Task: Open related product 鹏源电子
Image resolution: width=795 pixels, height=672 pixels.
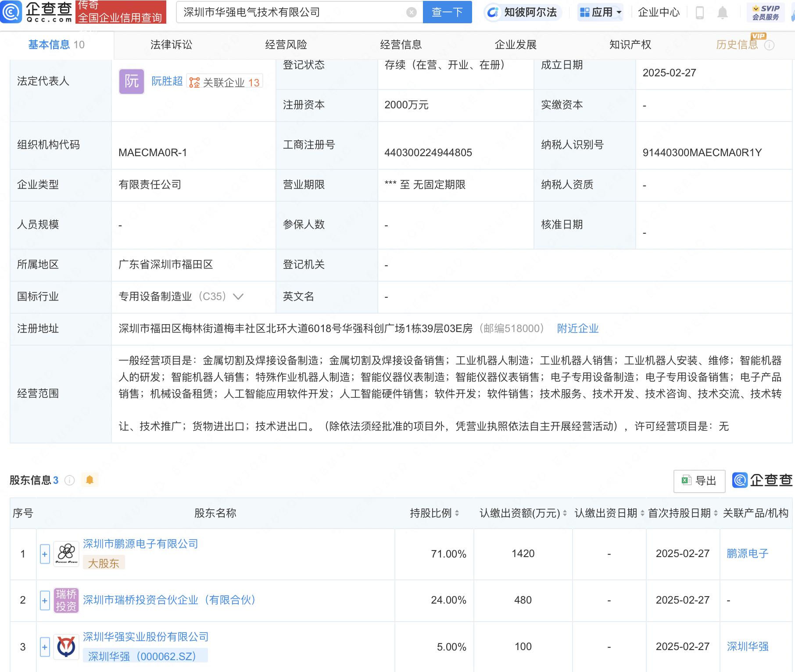Action: 748,554
